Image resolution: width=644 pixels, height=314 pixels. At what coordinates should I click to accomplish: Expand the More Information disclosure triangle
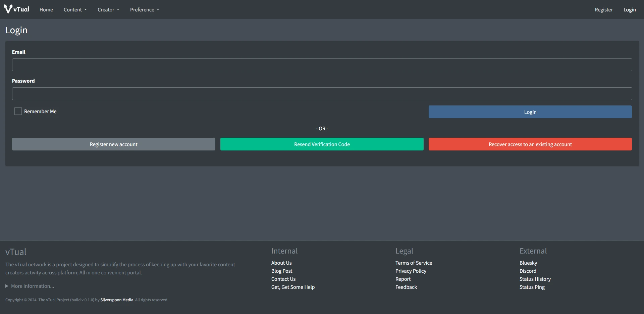(x=7, y=286)
